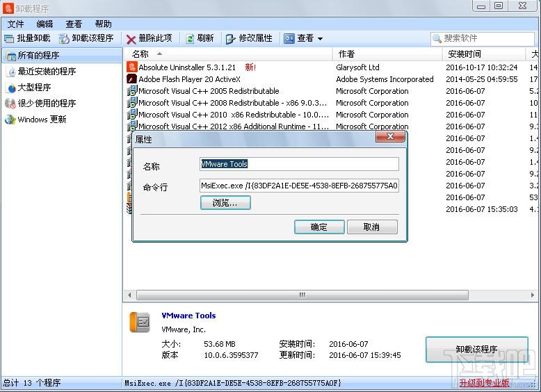Click the search magnifier icon
Viewport: 541px width, 392px height.
coord(437,38)
